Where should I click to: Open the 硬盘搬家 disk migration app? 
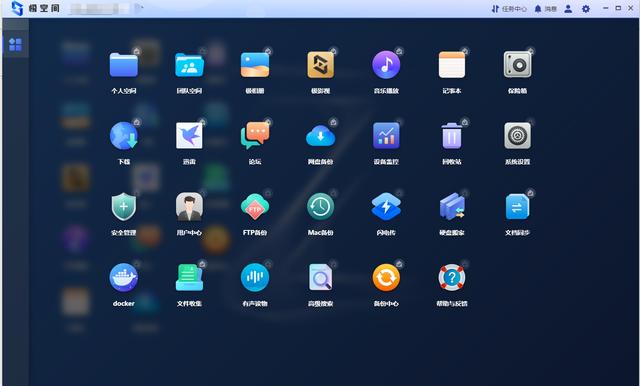pos(452,206)
